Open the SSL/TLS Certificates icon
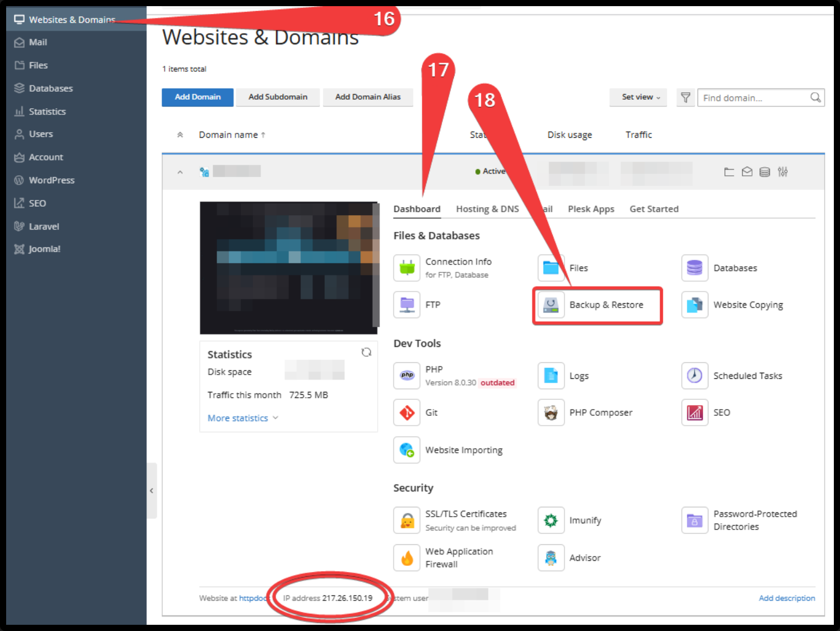Viewport: 840px width, 631px height. (x=407, y=520)
